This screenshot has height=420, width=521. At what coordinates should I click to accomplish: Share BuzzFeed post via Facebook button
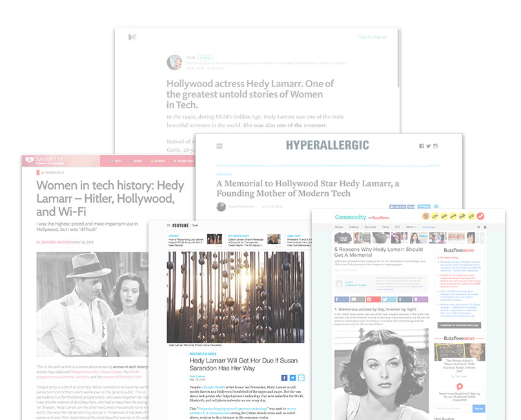[x=342, y=299]
